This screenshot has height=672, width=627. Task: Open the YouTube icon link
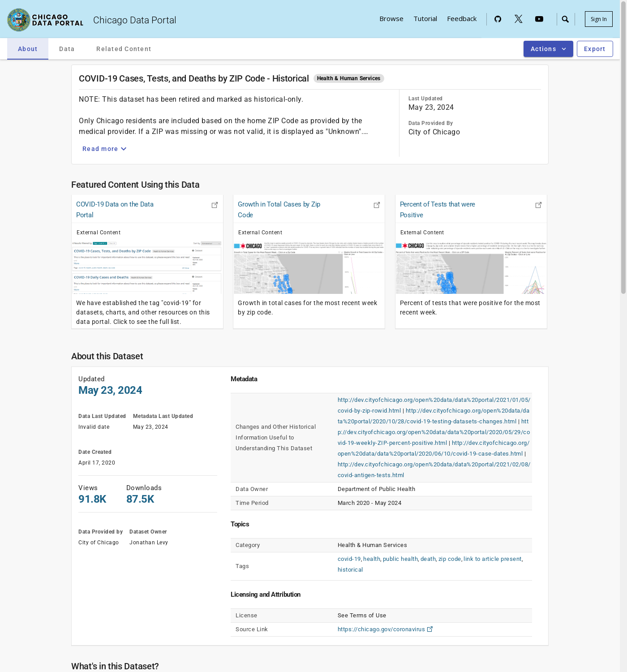point(539,19)
